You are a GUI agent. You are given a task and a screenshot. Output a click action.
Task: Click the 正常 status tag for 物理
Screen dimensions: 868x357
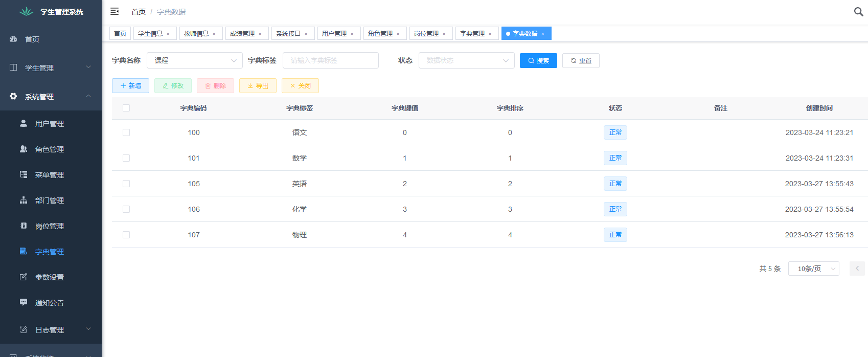(x=615, y=235)
